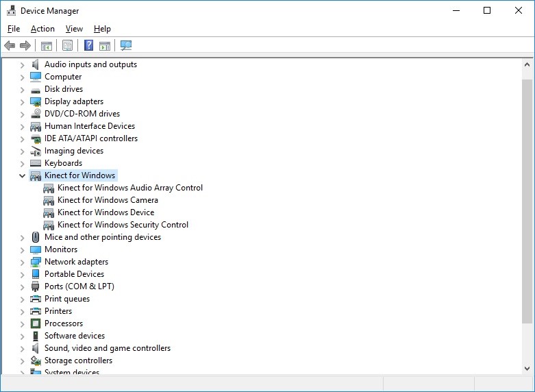
Task: Select Kinect for Windows Security Control
Action: tap(123, 225)
